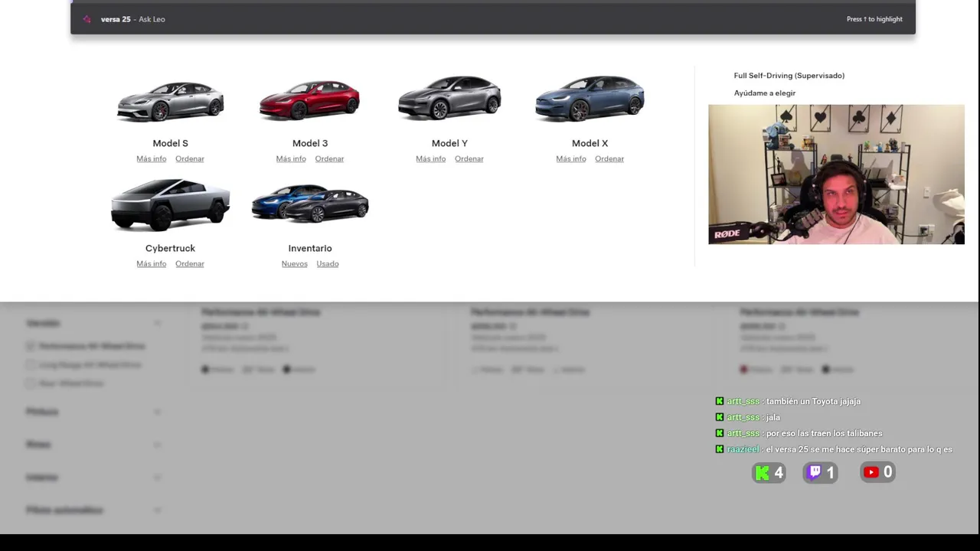Click Ordenar under Model S
980x551 pixels.
point(189,158)
